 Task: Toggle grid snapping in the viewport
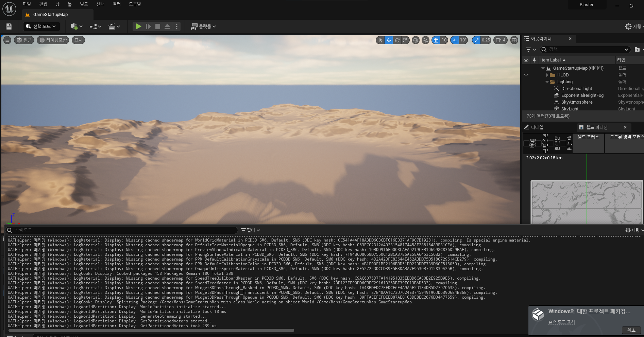pyautogui.click(x=436, y=40)
